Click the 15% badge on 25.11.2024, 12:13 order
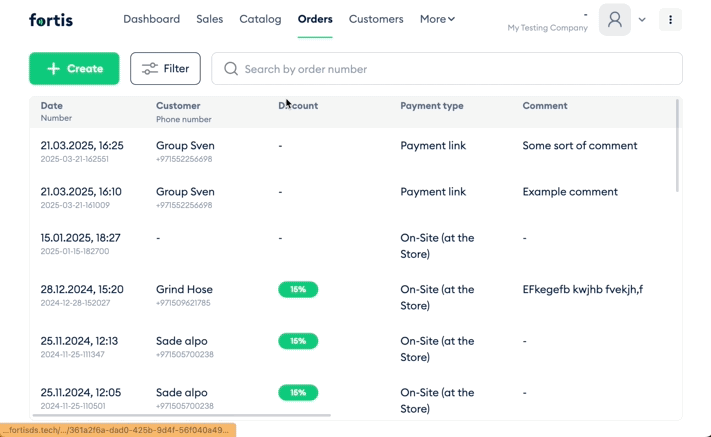Image resolution: width=711 pixels, height=437 pixels. point(298,341)
